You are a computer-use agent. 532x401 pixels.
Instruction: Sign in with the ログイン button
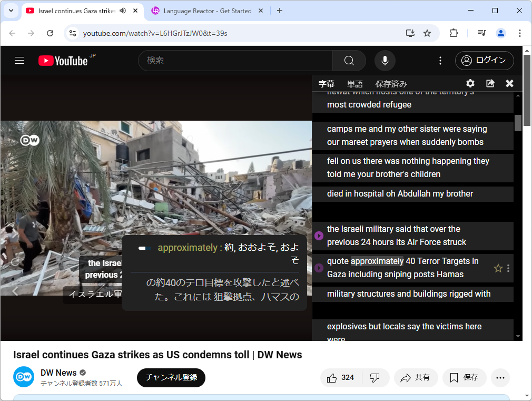click(x=484, y=61)
